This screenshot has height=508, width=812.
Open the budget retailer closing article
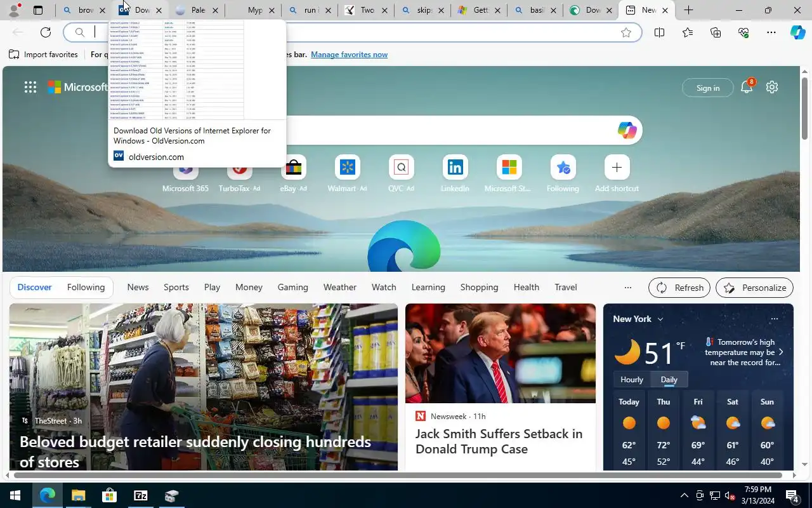[195, 451]
